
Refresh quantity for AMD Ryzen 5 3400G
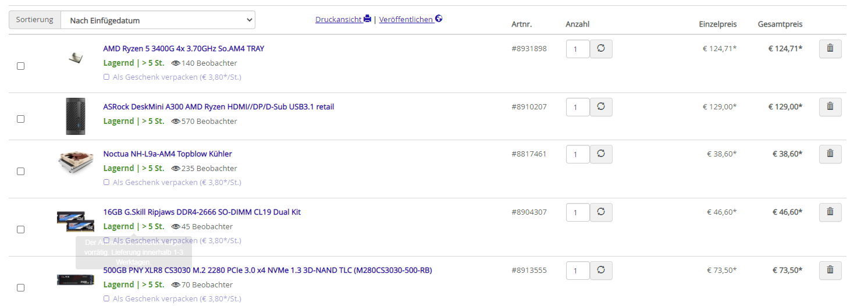[601, 49]
